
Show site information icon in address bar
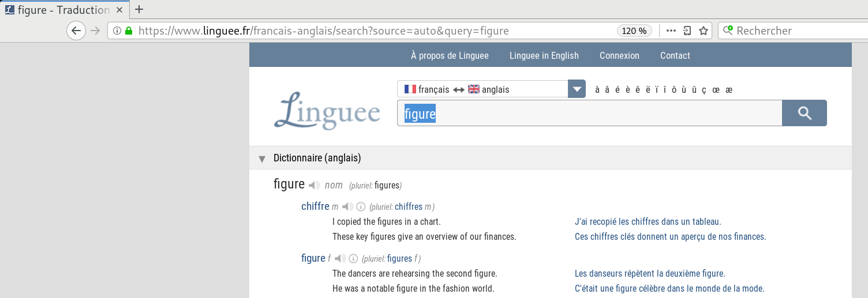point(117,31)
